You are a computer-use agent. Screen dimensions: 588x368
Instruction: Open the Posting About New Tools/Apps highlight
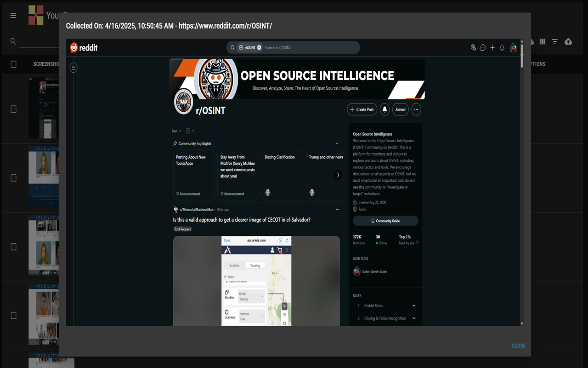(x=194, y=175)
